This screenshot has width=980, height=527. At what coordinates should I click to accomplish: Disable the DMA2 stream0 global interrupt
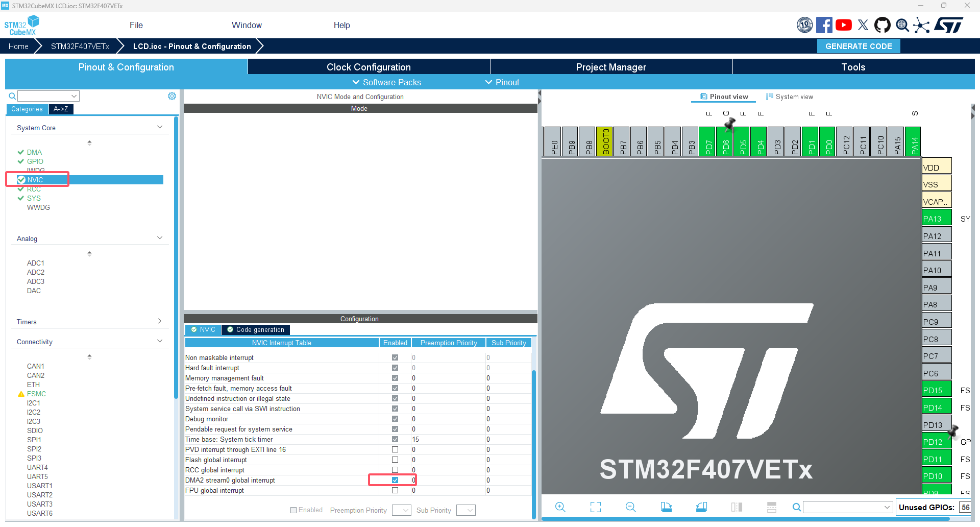tap(395, 480)
